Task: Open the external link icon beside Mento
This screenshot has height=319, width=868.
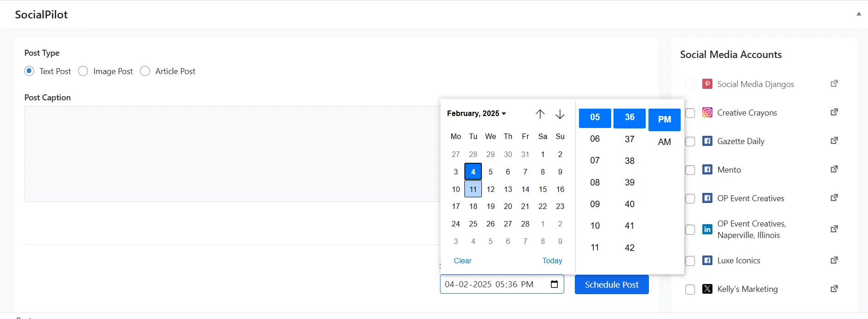Action: click(833, 169)
